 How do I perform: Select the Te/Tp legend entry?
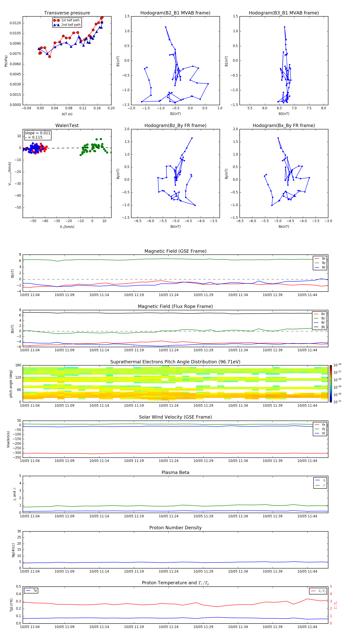(318, 591)
